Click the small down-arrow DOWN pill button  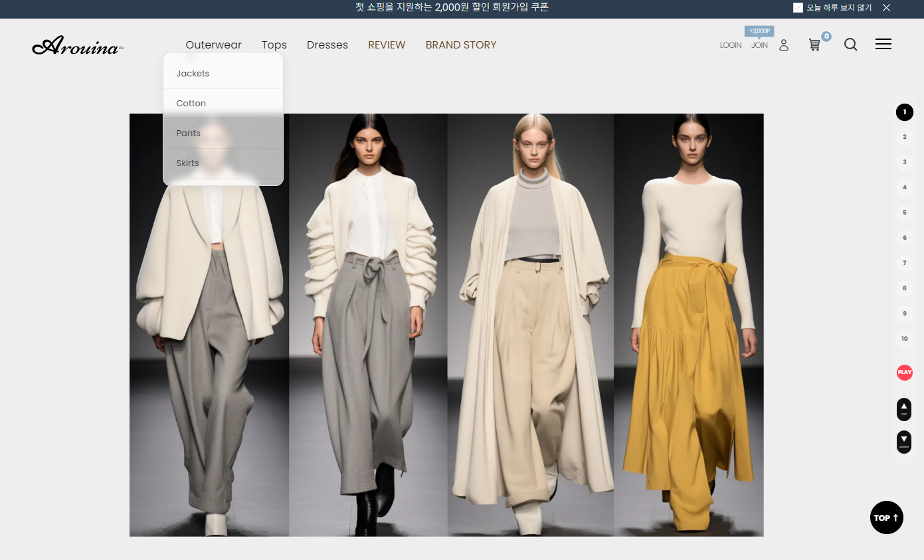904,442
